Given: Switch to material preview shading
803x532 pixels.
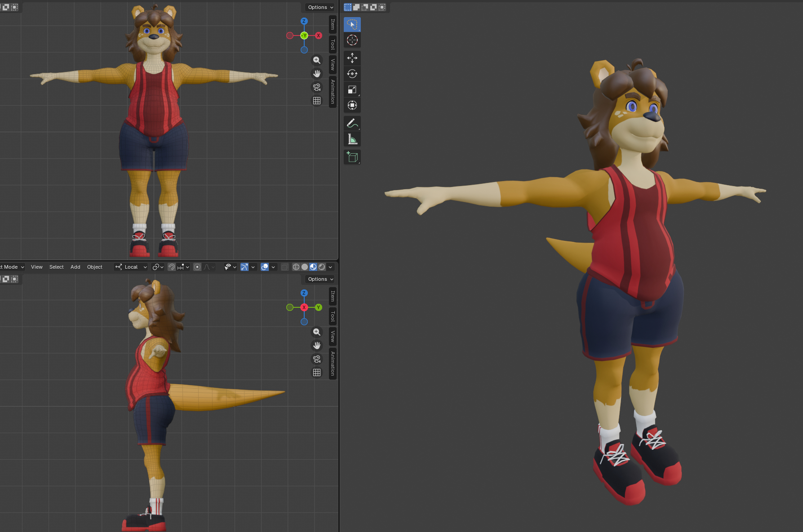Looking at the screenshot, I should tap(313, 267).
